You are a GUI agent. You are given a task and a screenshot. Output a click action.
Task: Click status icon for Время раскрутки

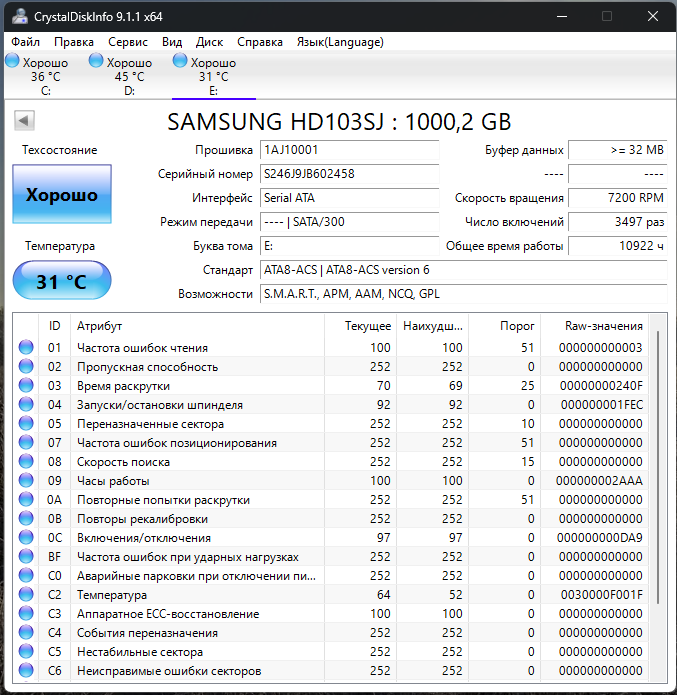point(26,385)
